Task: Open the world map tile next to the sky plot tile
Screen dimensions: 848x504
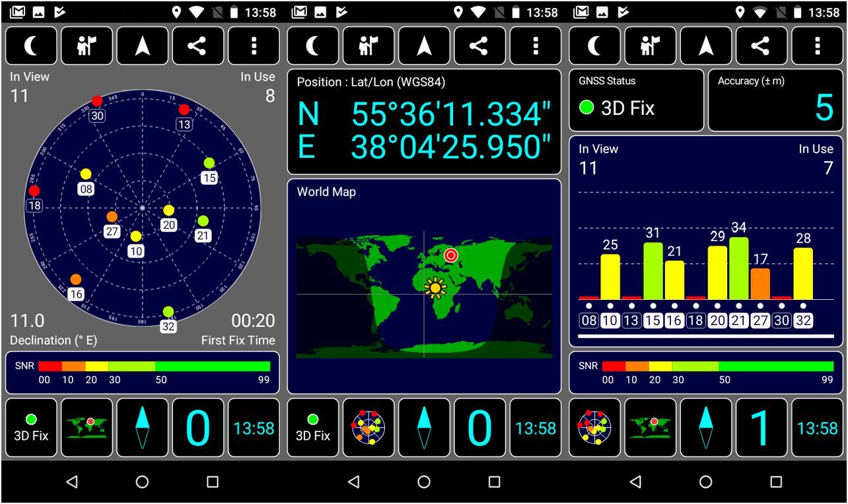Action: [x=650, y=427]
